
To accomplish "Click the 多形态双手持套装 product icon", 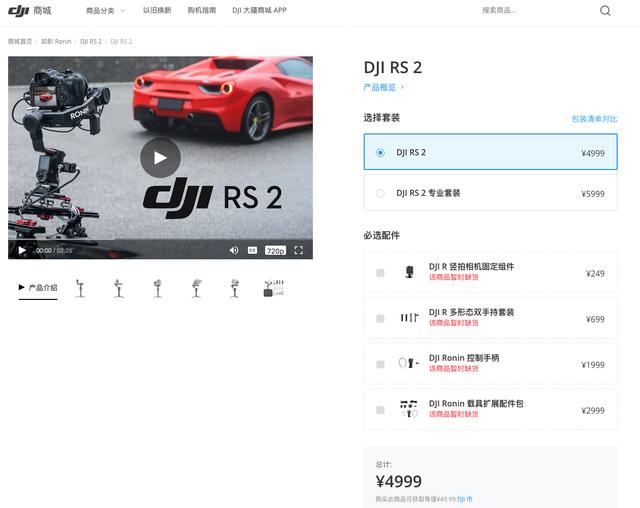I will click(409, 317).
